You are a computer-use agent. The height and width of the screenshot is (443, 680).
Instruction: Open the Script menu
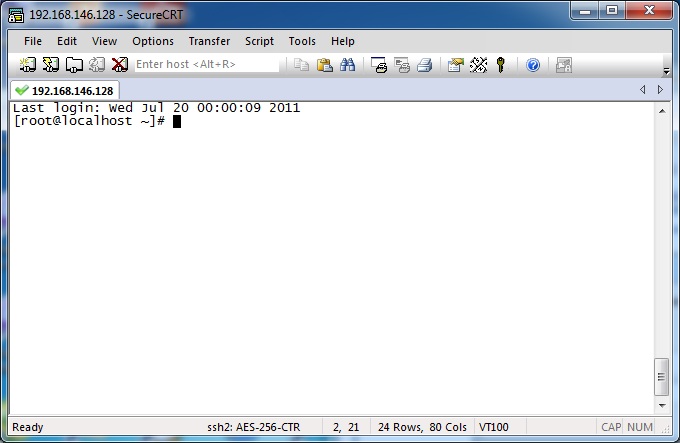coord(259,41)
